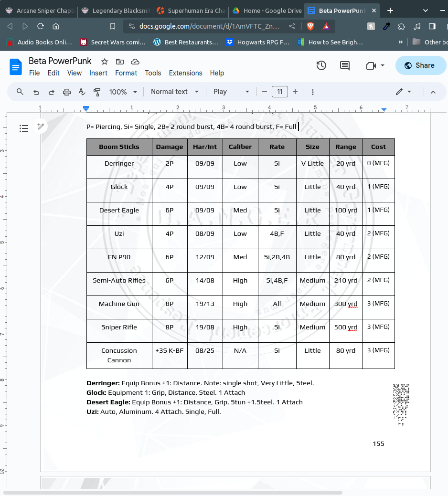This screenshot has height=496, width=448.
Task: Click the Brave Shields lion icon
Action: pos(310,26)
